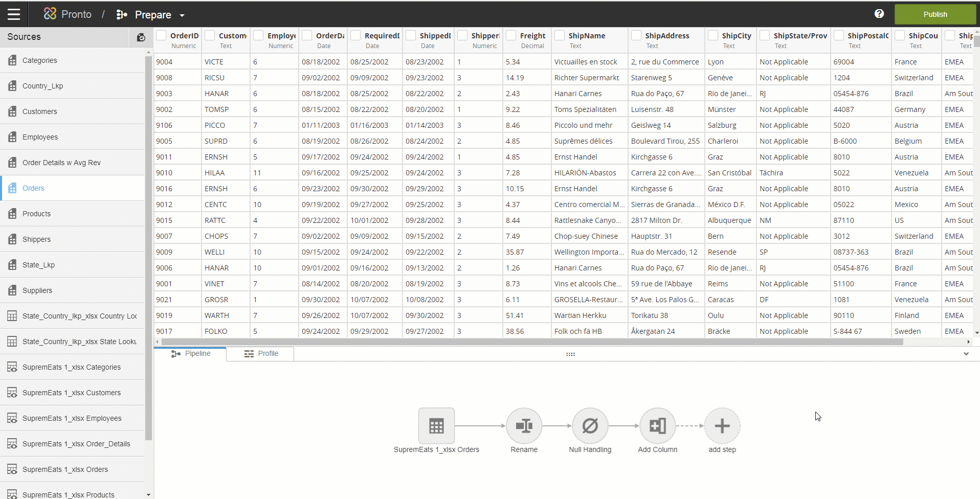Click the add source icon in Sources header
This screenshot has height=499, width=980.
point(141,37)
